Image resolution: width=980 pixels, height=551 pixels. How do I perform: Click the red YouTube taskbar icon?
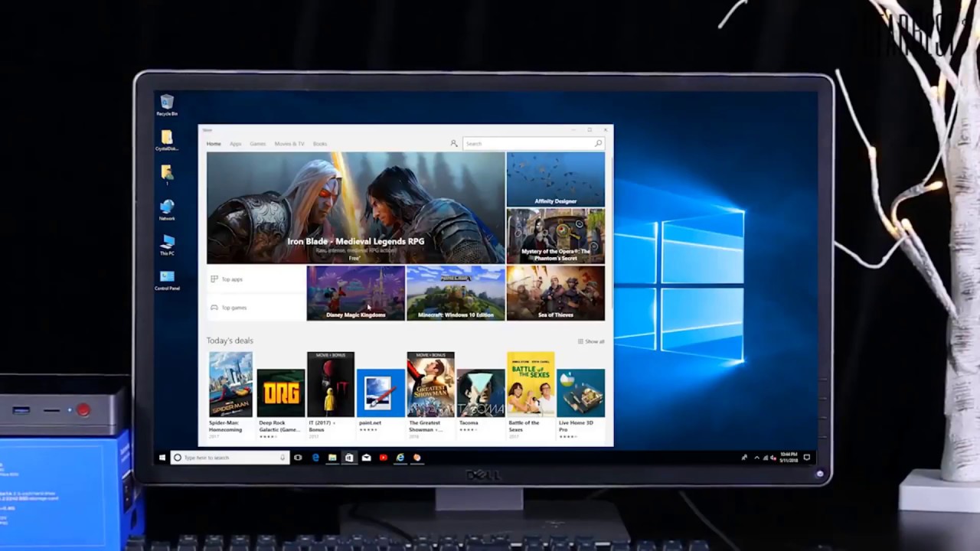[x=383, y=458]
